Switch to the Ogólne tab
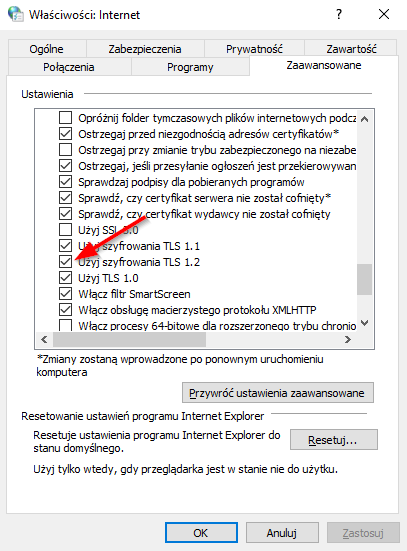407x551 pixels. click(47, 48)
